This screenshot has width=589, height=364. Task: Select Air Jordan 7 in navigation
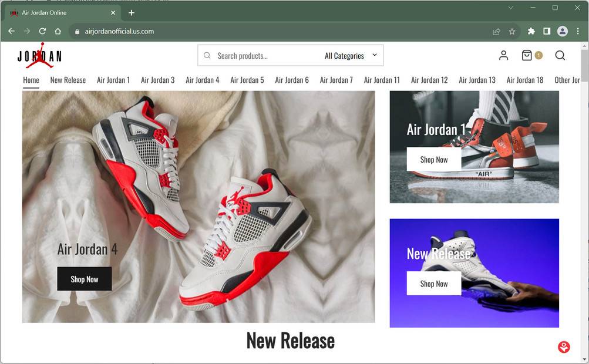pyautogui.click(x=336, y=80)
